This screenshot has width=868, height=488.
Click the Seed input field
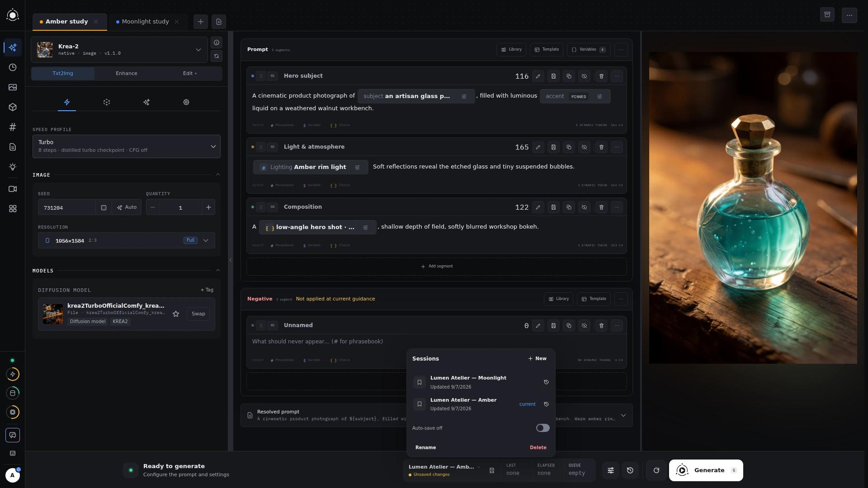[67, 207]
